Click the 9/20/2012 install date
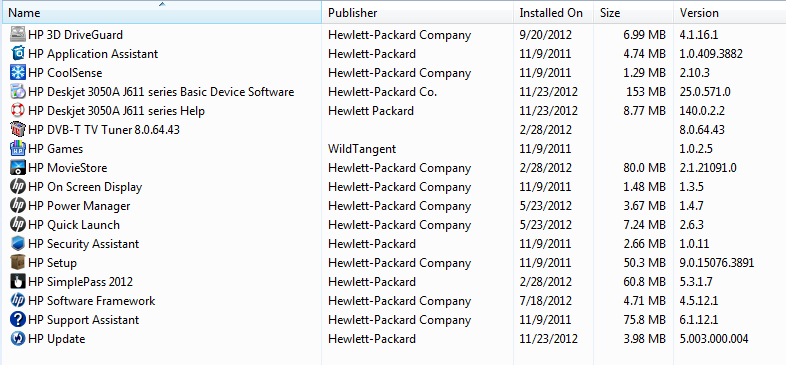The width and height of the screenshot is (786, 365). [545, 35]
